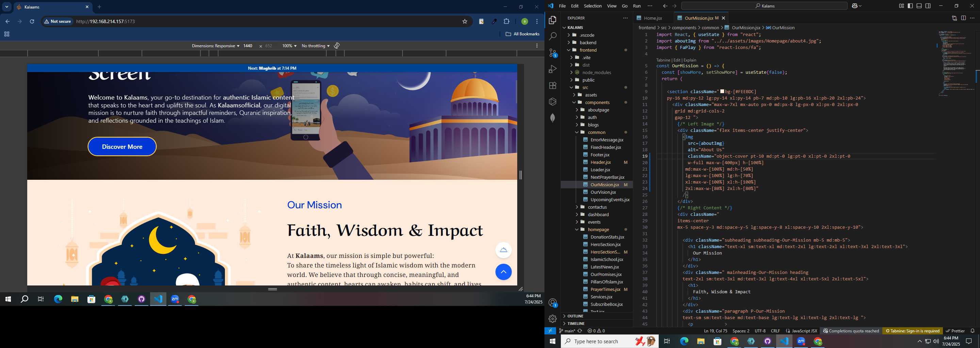Open the 100% zoom dropdown in device toolbar
The image size is (980, 348).
click(x=289, y=46)
